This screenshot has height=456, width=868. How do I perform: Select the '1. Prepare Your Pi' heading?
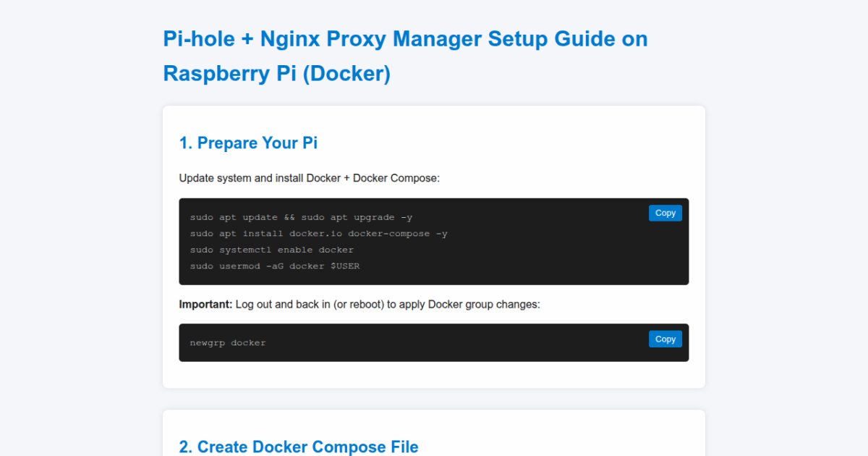248,143
